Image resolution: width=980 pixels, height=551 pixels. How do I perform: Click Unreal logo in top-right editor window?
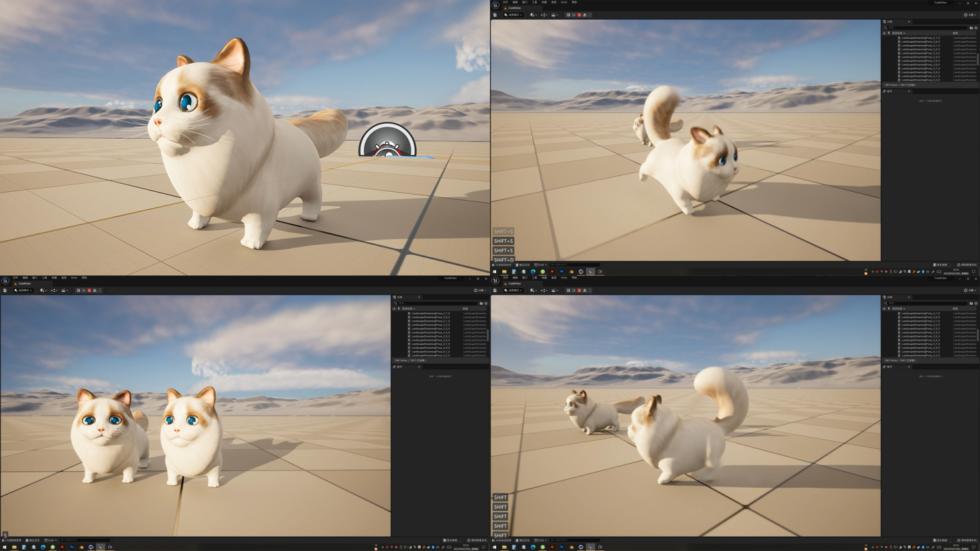[495, 5]
